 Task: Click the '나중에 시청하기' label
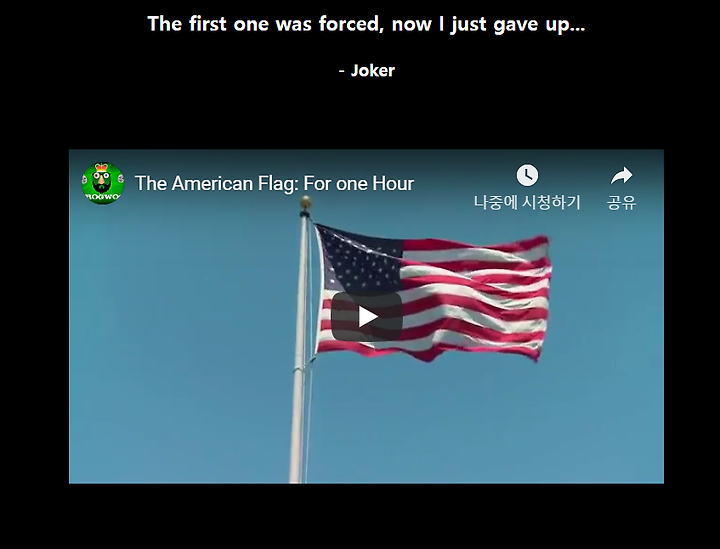(x=527, y=202)
